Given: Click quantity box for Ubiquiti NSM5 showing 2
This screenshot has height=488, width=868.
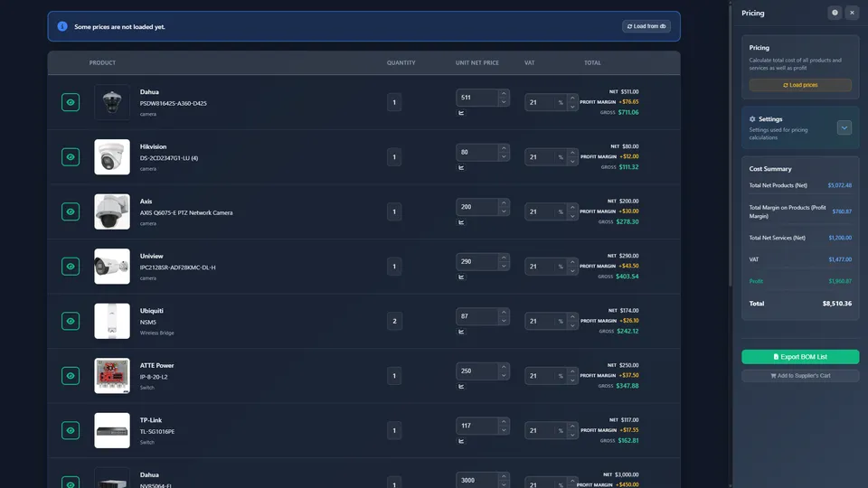Looking at the screenshot, I should click(x=394, y=322).
